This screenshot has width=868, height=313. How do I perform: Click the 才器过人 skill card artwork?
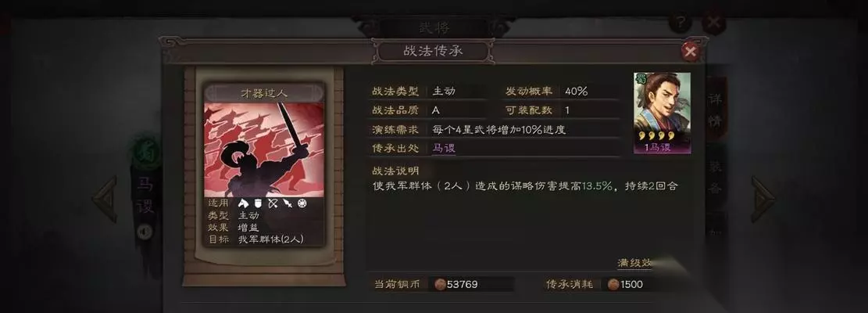[264, 149]
